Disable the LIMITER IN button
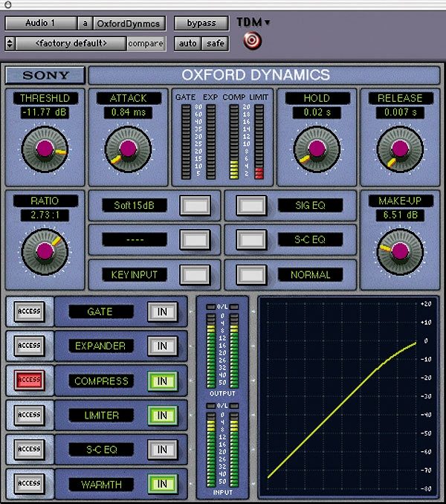Viewport: 446px width, 504px height. [x=162, y=416]
